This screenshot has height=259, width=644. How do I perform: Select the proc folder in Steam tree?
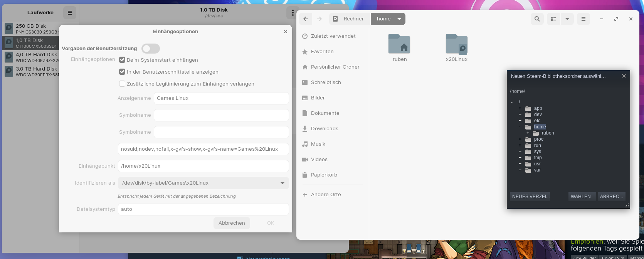(538, 139)
